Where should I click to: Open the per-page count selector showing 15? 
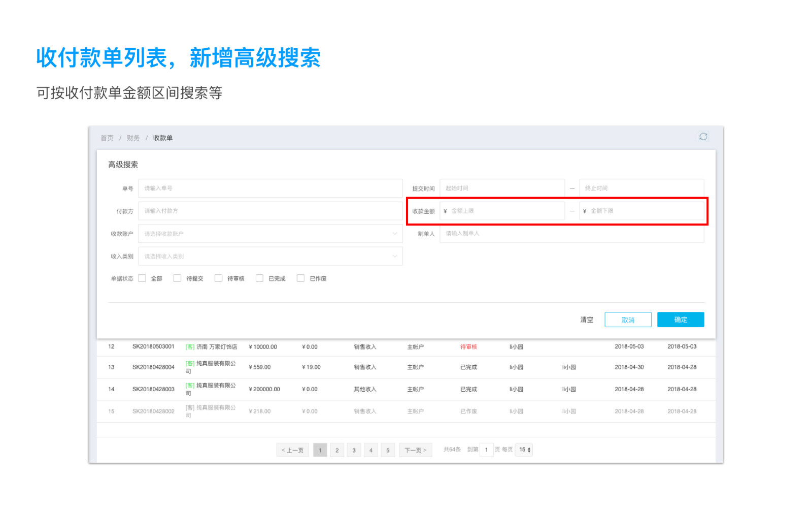click(524, 450)
